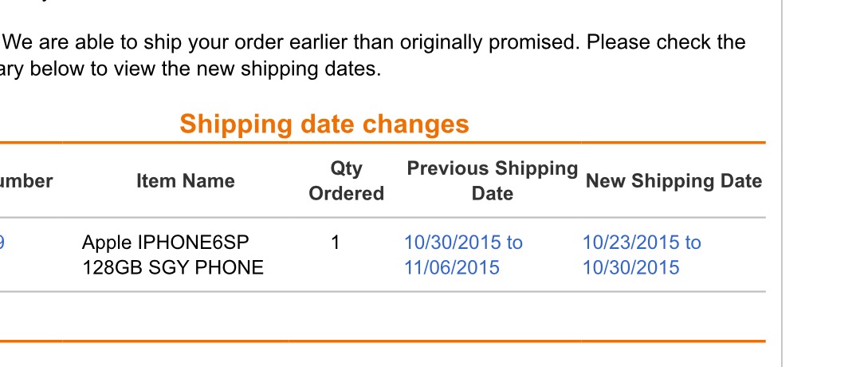Click the '10/23/2015 to' new shipping date link
The width and height of the screenshot is (868, 367).
click(x=642, y=243)
